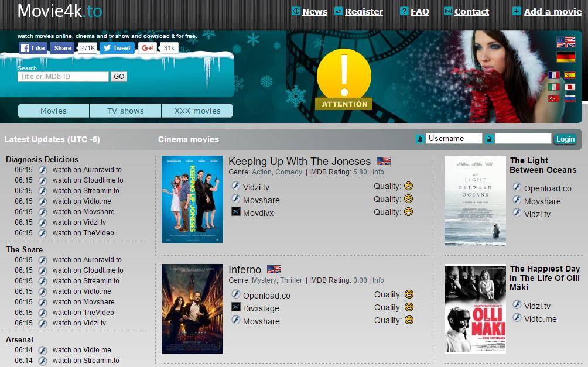Click Movshare link under Inferno
588x367 pixels.
point(261,321)
